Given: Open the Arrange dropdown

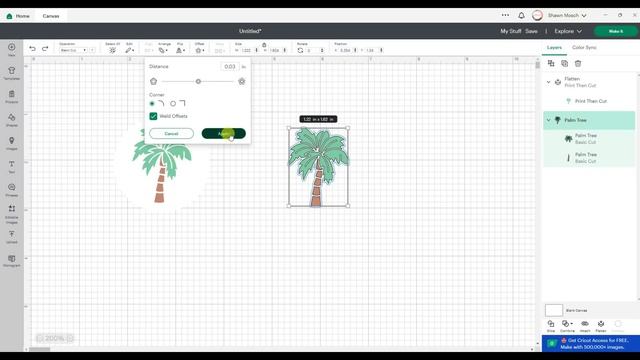Looking at the screenshot, I should (163, 50).
